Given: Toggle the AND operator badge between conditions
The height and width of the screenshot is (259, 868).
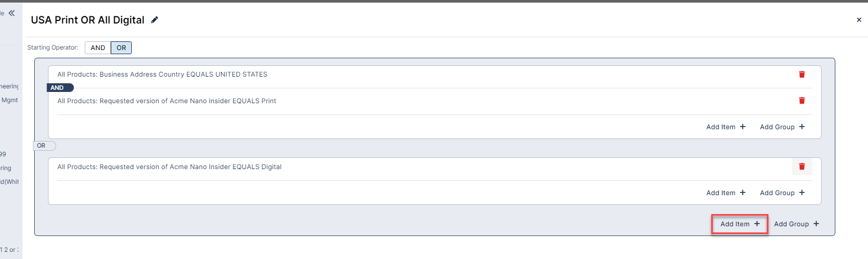Looking at the screenshot, I should pyautogui.click(x=60, y=88).
